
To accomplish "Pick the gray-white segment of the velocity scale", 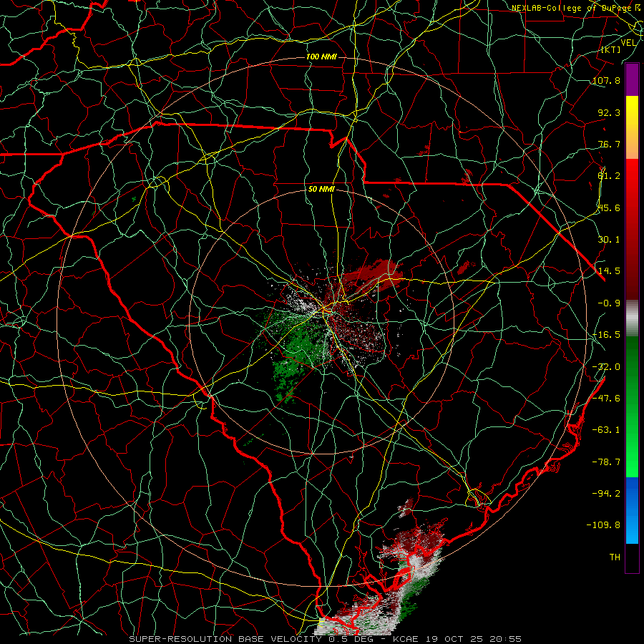I will click(x=632, y=318).
